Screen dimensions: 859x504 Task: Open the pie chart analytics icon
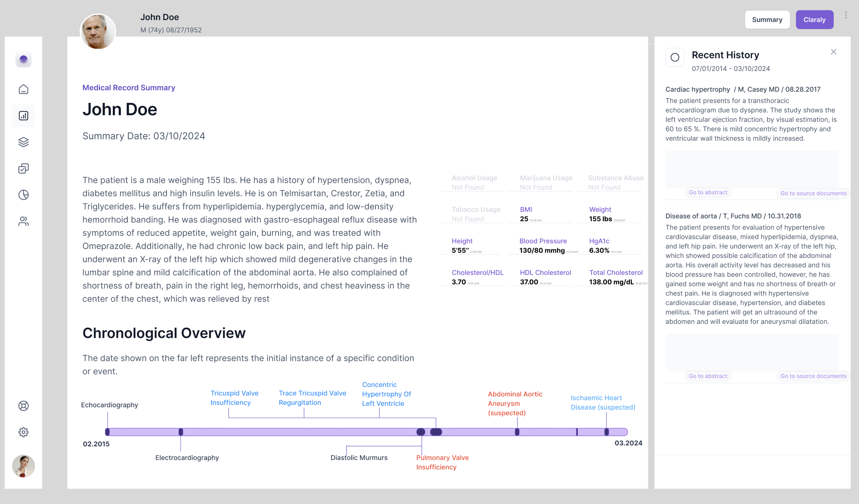(23, 195)
